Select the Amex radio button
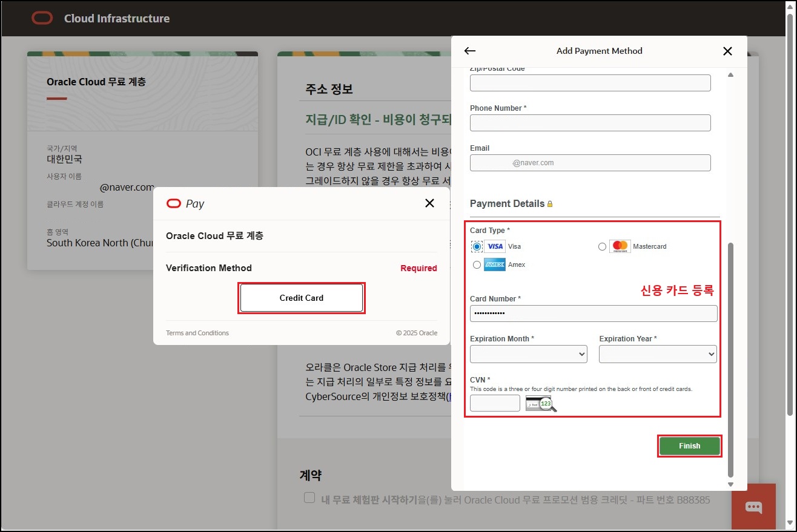 point(477,264)
